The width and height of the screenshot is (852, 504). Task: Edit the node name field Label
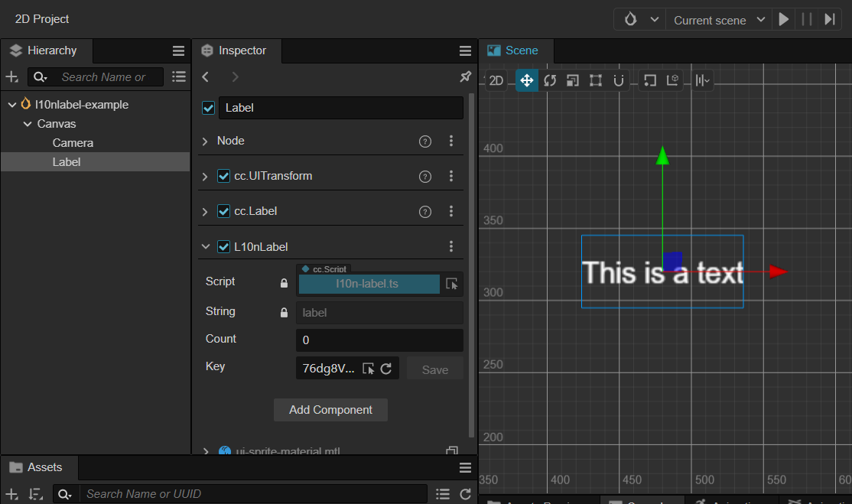[x=340, y=108]
